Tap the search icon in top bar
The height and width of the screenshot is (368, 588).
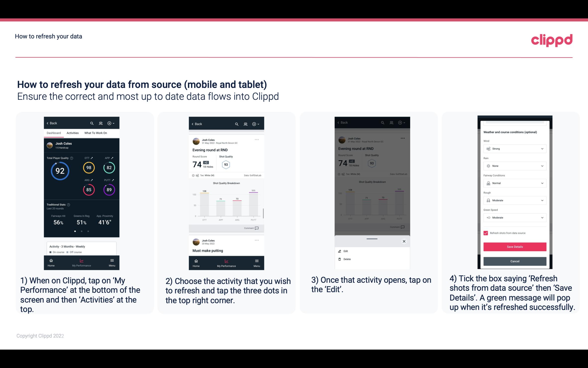click(92, 123)
